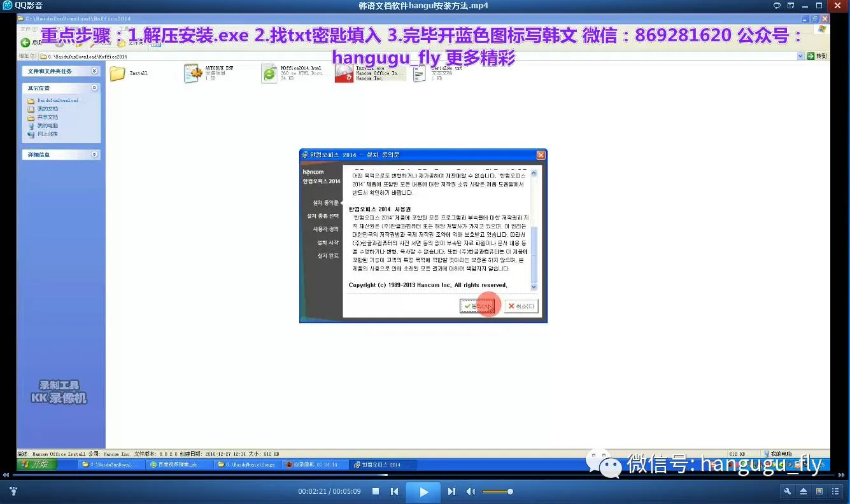
Task: Click the playback time 00:02:21 / 00:05:09
Action: point(329,491)
